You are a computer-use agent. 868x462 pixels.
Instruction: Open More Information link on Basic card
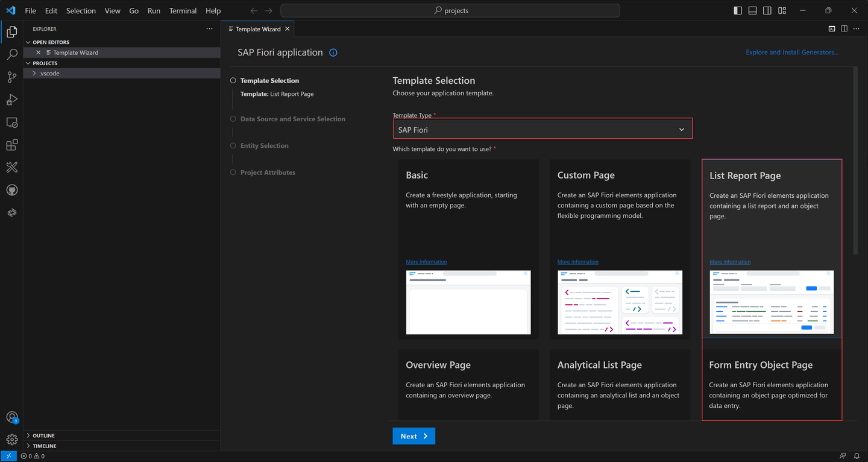coord(426,262)
